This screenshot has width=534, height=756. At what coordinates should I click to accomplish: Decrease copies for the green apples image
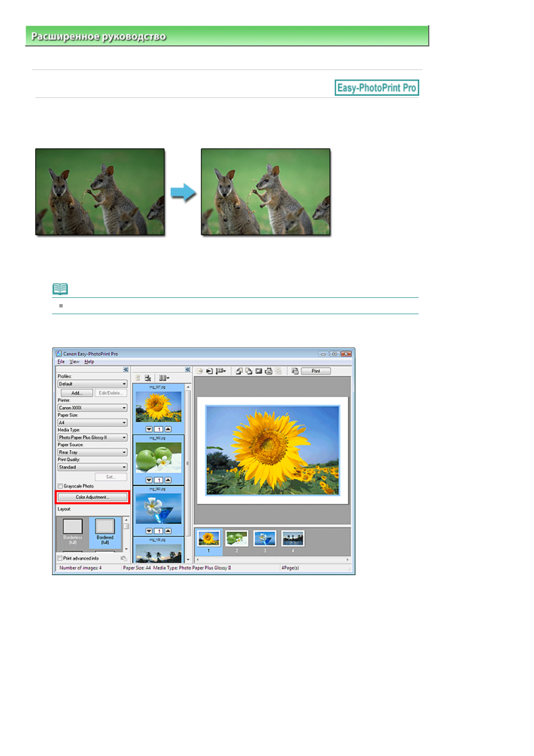pos(149,480)
